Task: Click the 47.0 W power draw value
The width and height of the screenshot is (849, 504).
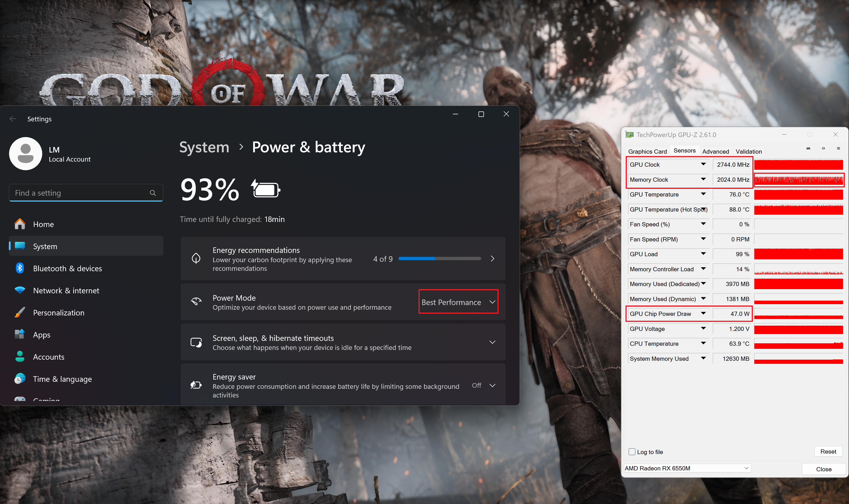Action: click(732, 313)
